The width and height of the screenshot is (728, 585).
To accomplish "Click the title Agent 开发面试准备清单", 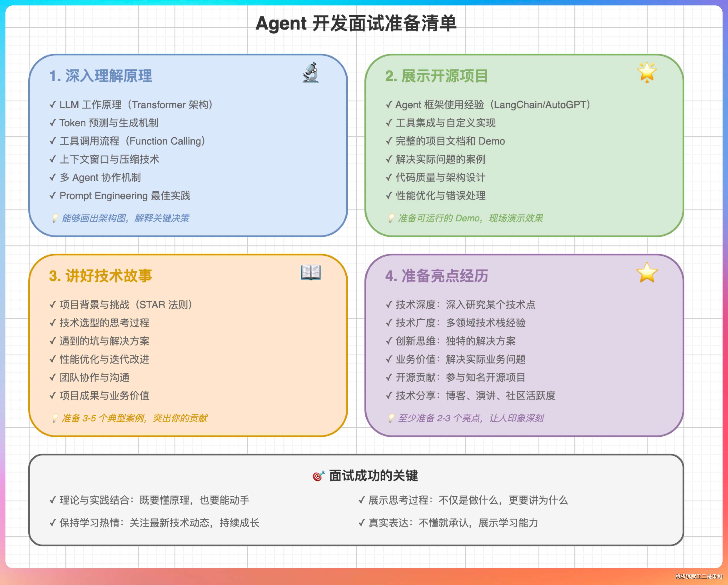I will 356,24.
